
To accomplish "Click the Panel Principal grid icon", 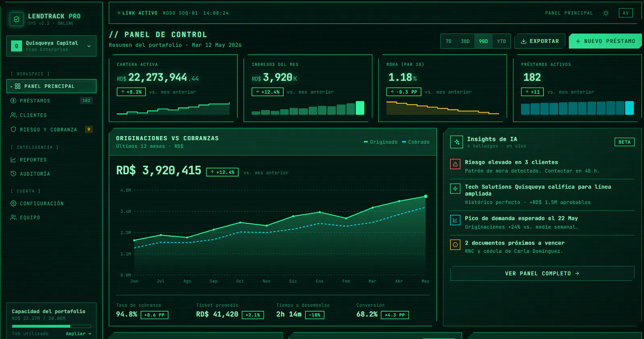I will [x=18, y=86].
